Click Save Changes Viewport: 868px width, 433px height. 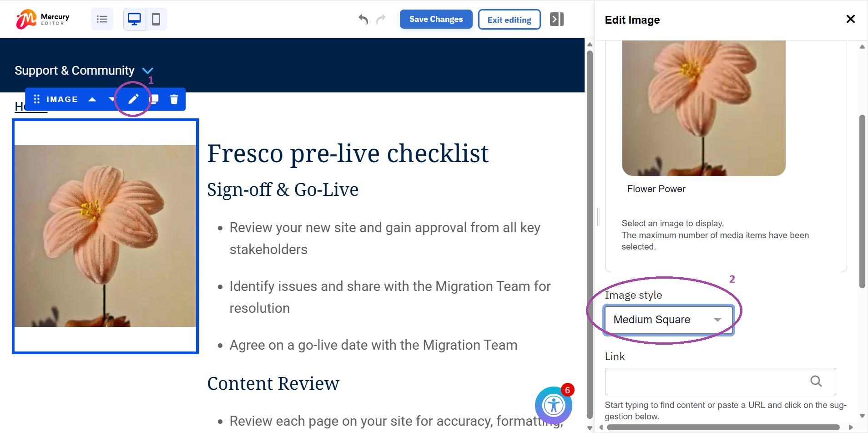436,19
